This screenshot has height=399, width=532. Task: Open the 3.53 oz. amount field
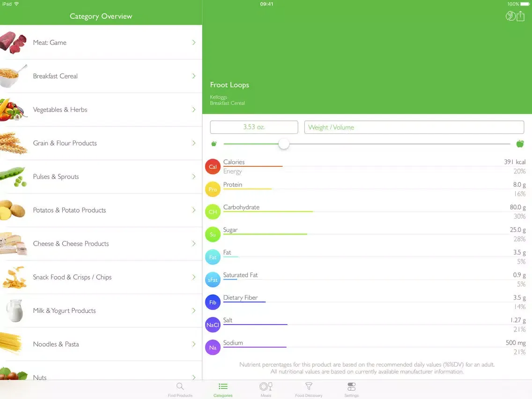coord(254,127)
